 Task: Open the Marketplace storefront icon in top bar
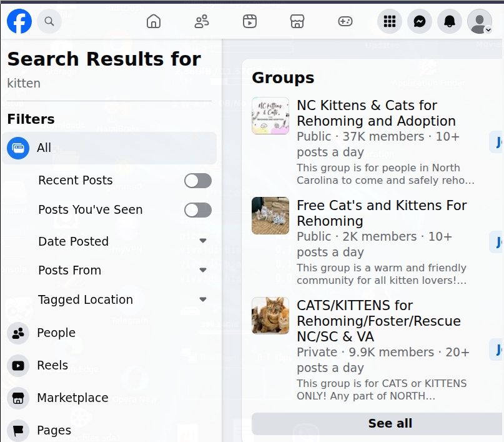pyautogui.click(x=297, y=21)
